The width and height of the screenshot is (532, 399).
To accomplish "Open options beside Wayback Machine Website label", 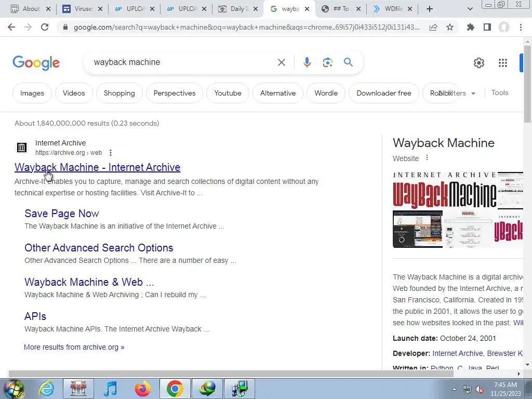I will coord(427,158).
